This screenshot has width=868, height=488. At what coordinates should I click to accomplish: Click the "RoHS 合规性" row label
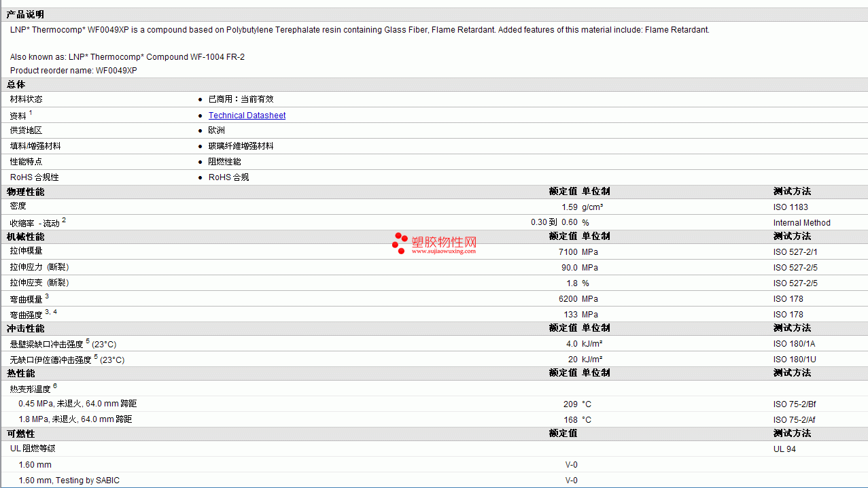[35, 177]
